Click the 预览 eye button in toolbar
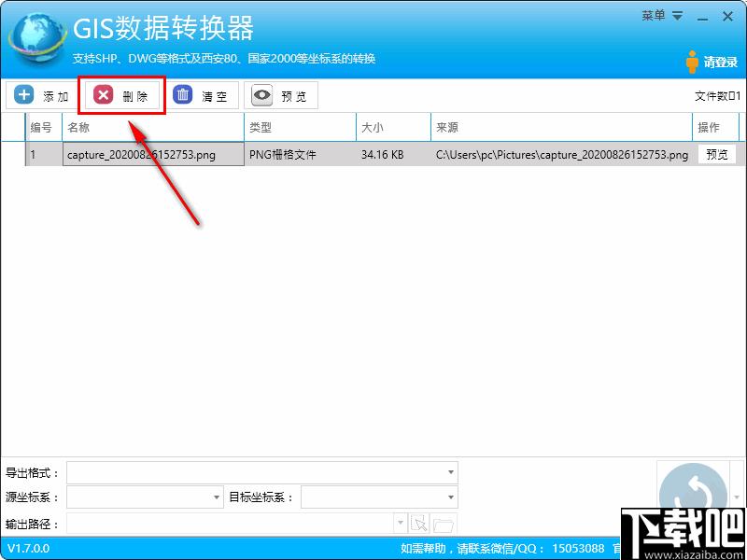747x560 pixels. pyautogui.click(x=281, y=96)
